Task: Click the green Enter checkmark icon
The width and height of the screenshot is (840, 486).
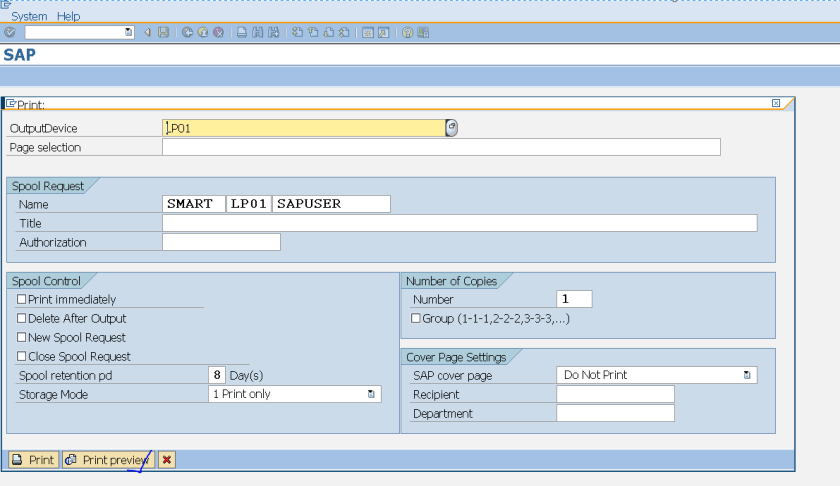Action: (10, 33)
